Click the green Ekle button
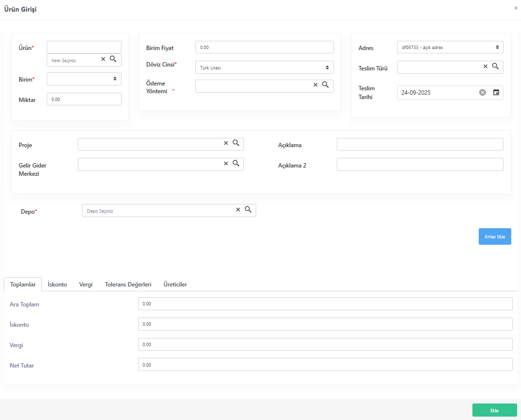The width and height of the screenshot is (521, 420). (x=494, y=410)
